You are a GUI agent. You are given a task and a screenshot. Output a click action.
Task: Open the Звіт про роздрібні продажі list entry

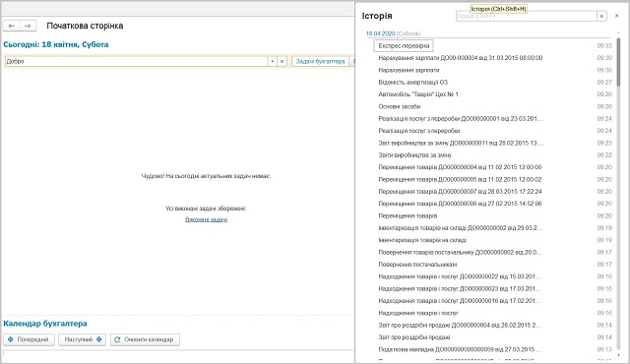pos(414,337)
